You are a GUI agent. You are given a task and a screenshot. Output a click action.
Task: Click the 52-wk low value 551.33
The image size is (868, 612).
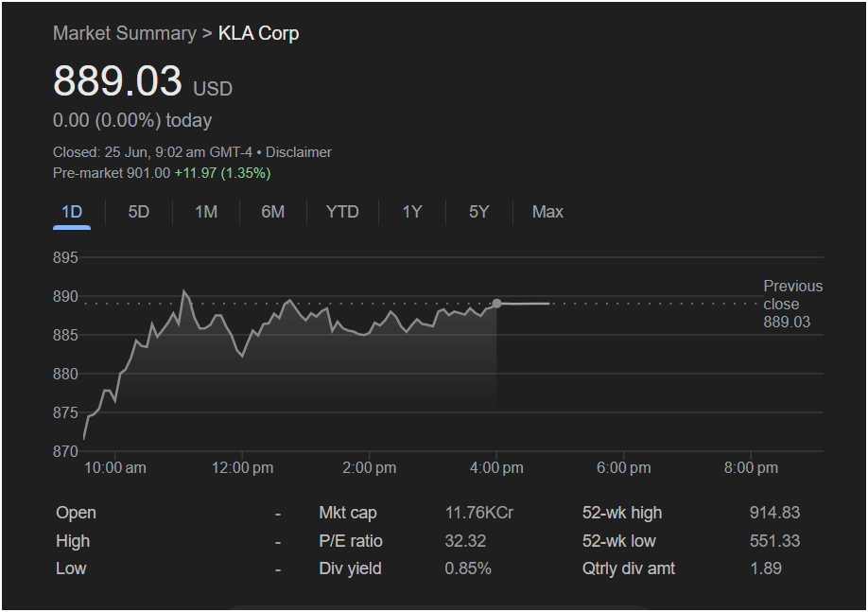coord(774,541)
